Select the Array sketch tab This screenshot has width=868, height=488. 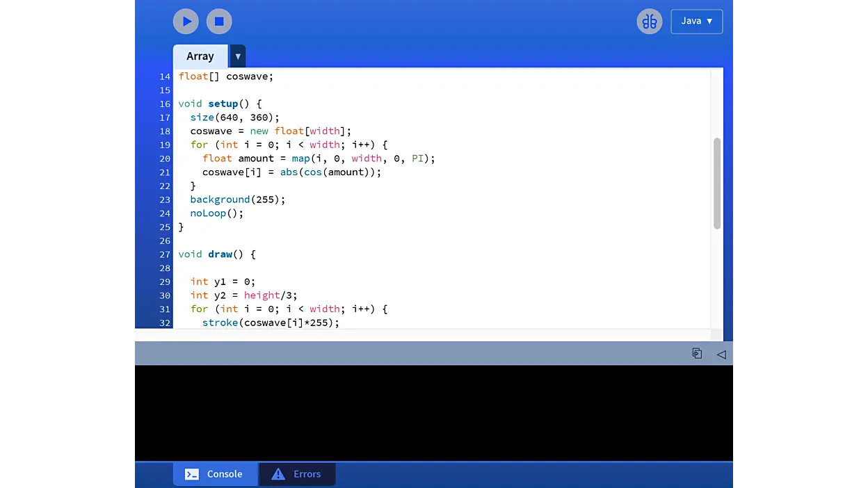[200, 56]
